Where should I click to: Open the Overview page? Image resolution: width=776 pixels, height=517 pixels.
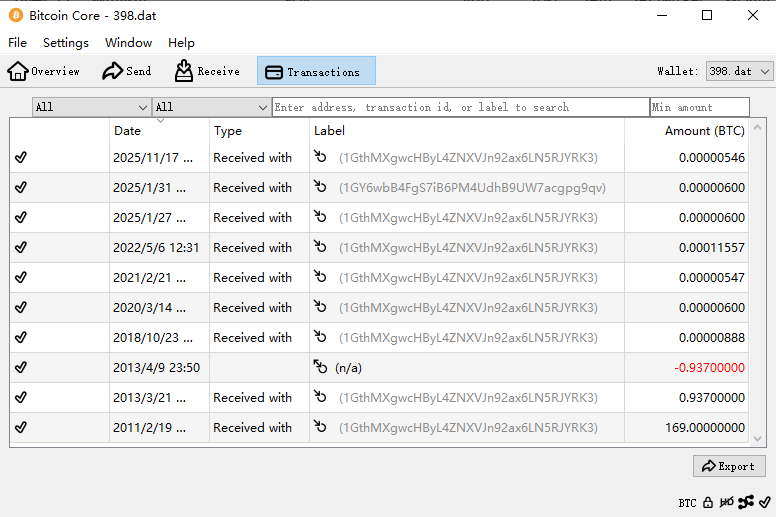coord(44,71)
